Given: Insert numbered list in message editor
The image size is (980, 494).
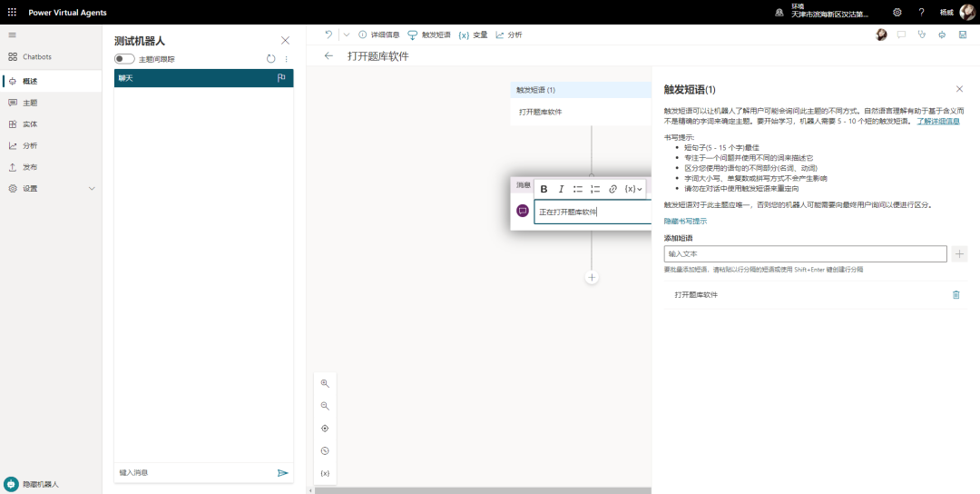Looking at the screenshot, I should point(595,189).
